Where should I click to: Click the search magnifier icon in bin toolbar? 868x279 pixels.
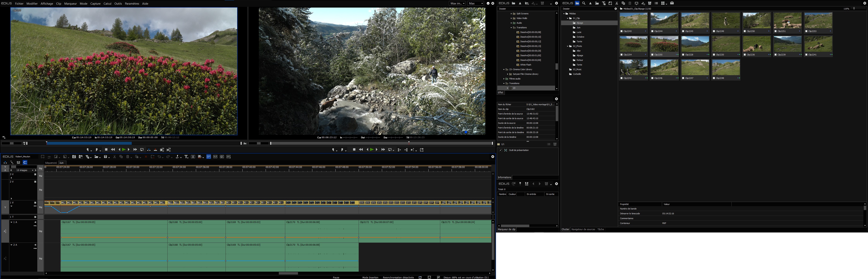(584, 3)
